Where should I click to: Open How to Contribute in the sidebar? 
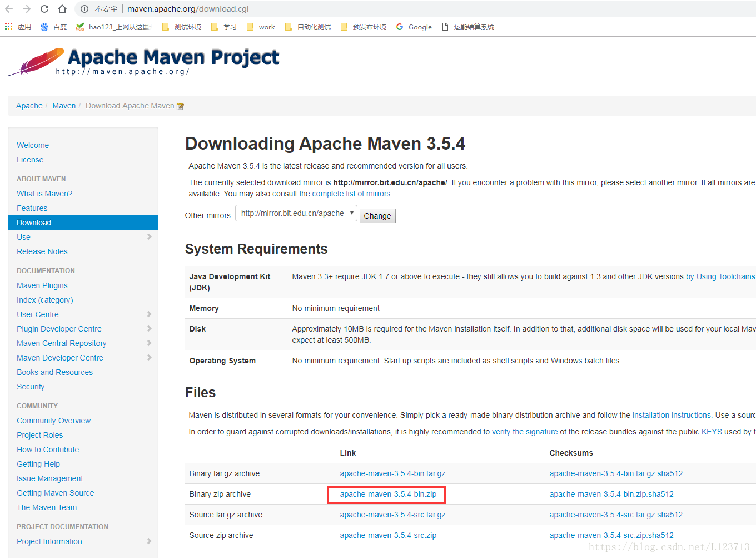coord(48,450)
